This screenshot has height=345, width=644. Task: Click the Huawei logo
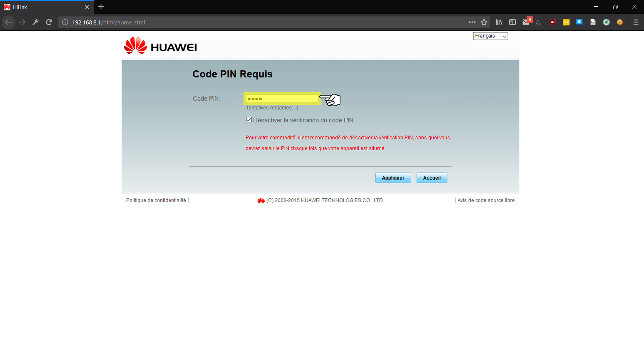pyautogui.click(x=160, y=46)
